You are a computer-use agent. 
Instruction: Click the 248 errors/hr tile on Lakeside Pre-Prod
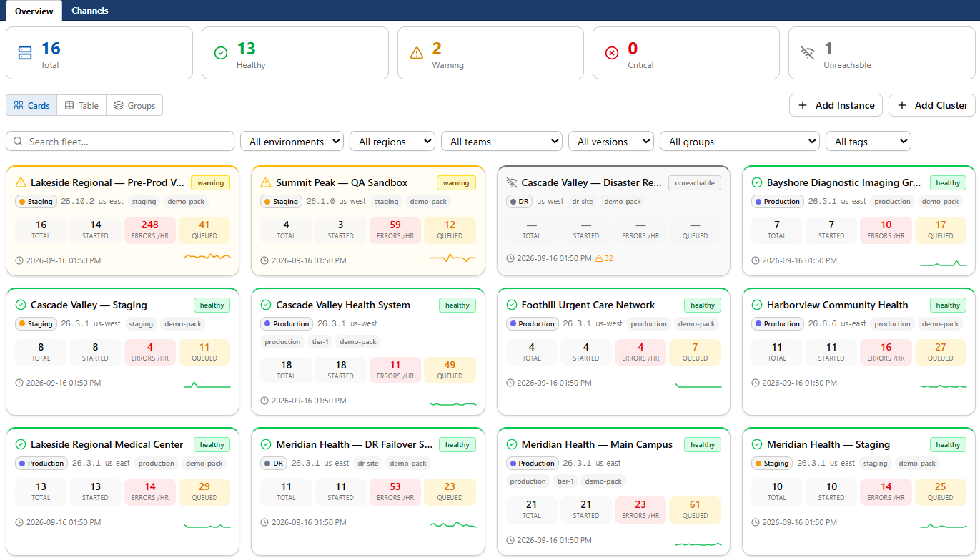[150, 230]
